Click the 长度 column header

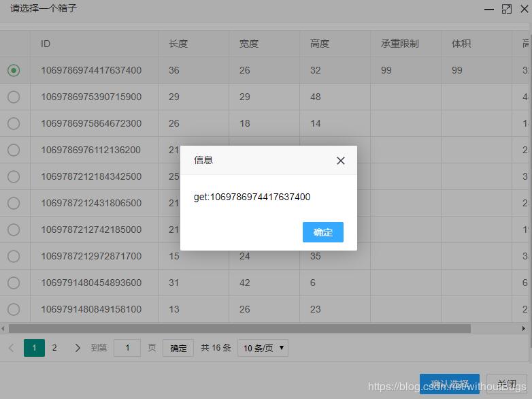point(178,44)
